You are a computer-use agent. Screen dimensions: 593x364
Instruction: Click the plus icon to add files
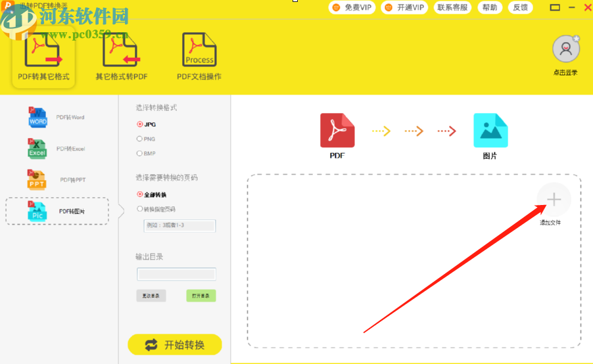[554, 199]
